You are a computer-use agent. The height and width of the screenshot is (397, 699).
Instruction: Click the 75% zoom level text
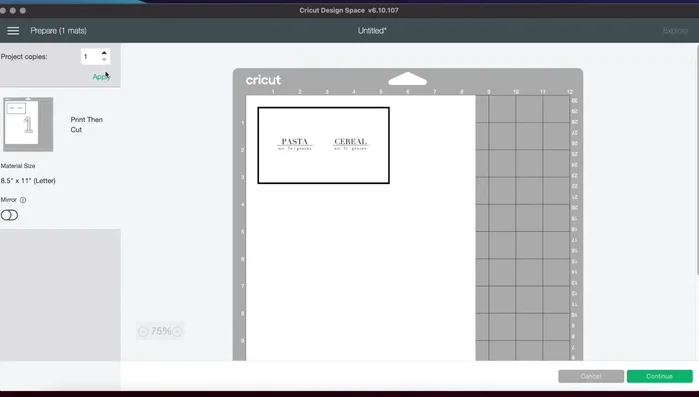(x=161, y=331)
